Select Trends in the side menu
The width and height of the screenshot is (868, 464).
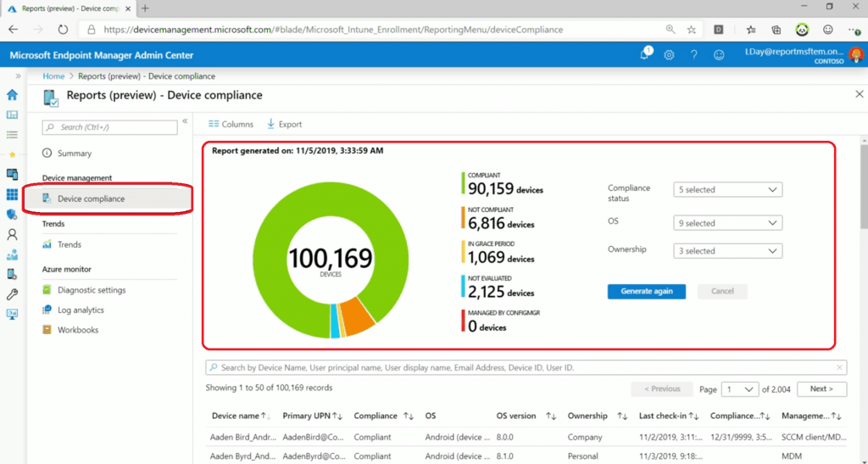tap(70, 244)
